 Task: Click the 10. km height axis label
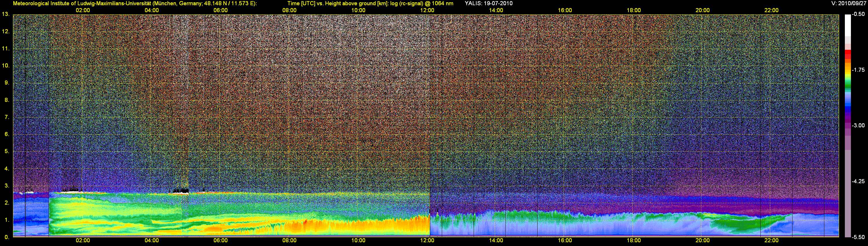coord(5,66)
